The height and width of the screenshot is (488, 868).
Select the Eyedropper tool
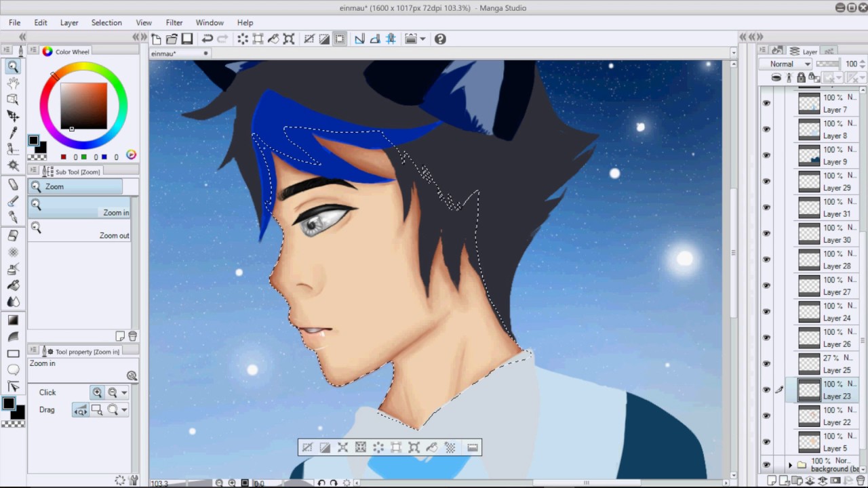tap(13, 132)
